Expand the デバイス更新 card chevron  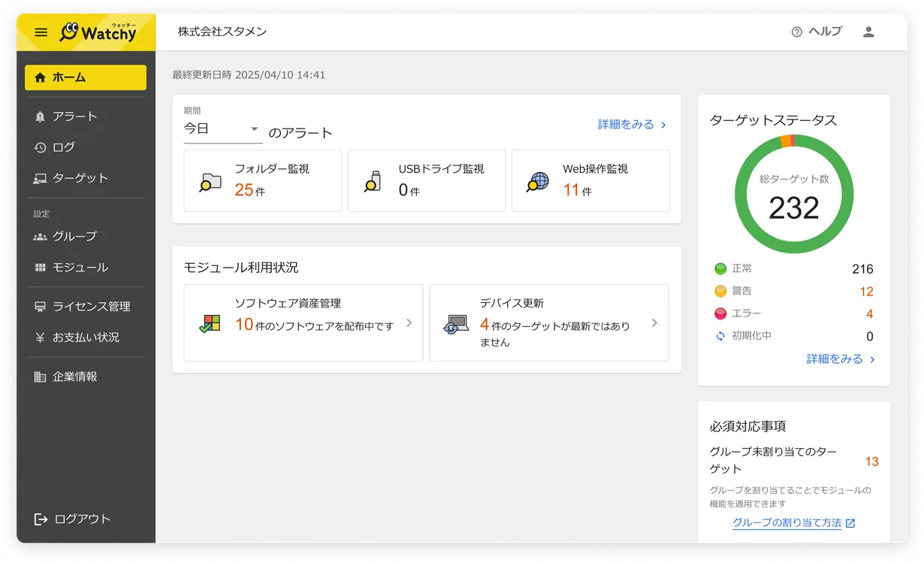click(654, 322)
